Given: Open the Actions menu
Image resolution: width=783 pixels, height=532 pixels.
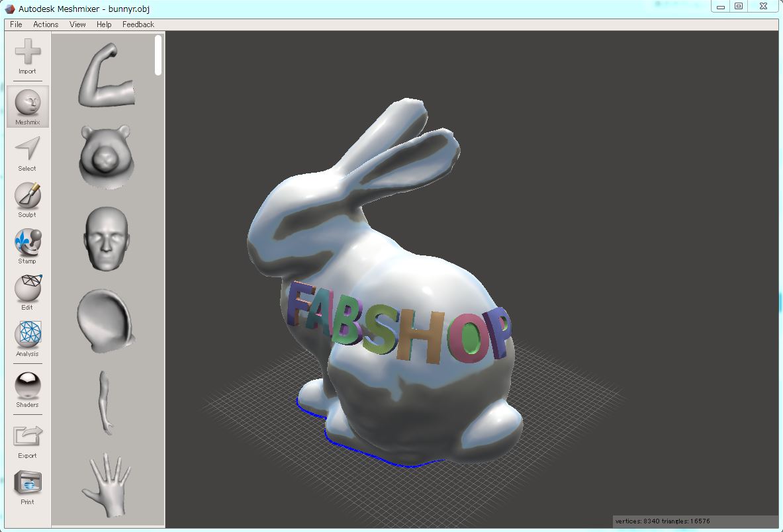Looking at the screenshot, I should [46, 24].
